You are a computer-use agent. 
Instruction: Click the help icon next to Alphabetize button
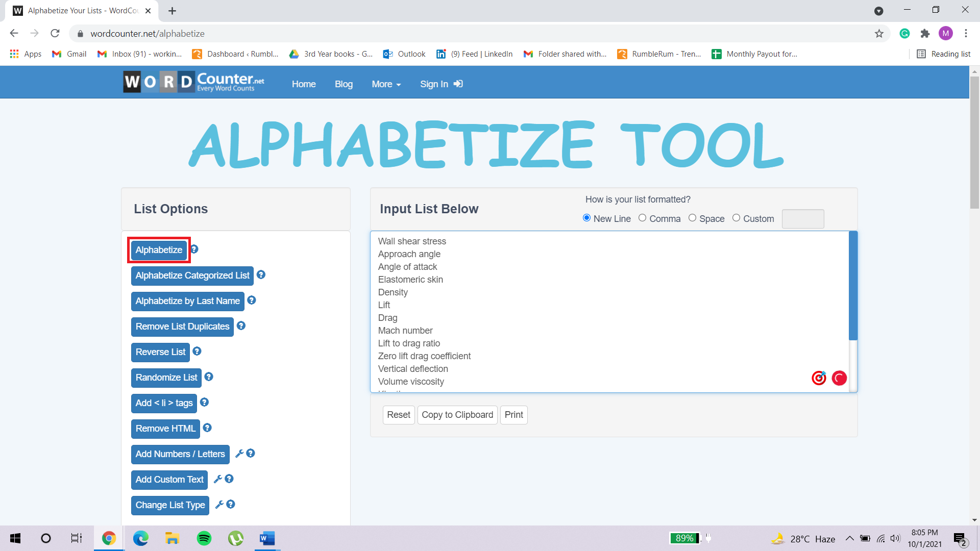194,249
